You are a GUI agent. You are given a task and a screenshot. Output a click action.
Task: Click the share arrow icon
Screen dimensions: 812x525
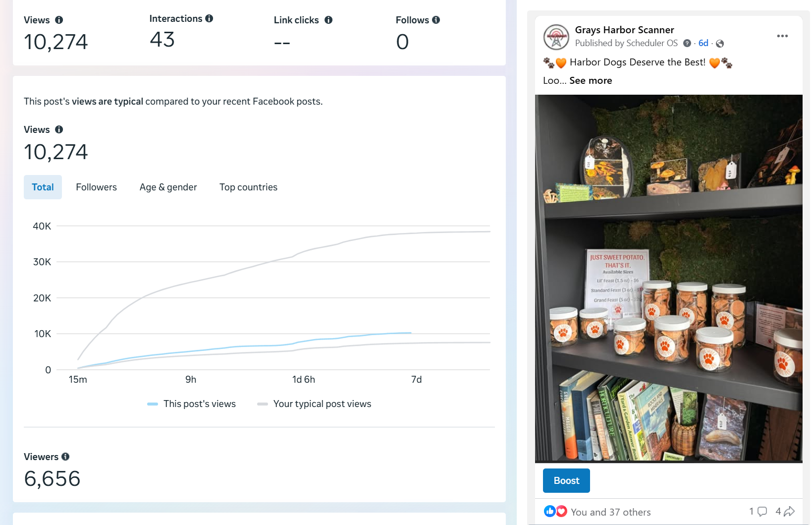click(x=789, y=512)
